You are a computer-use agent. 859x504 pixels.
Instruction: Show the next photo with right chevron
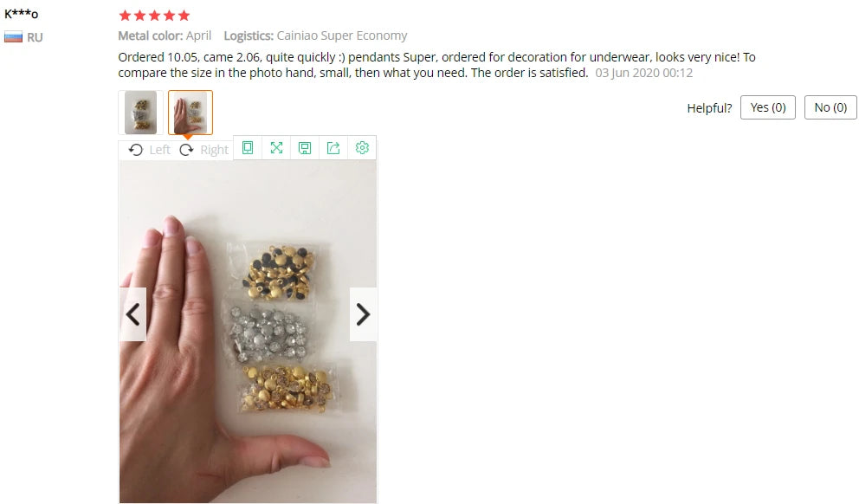point(363,314)
